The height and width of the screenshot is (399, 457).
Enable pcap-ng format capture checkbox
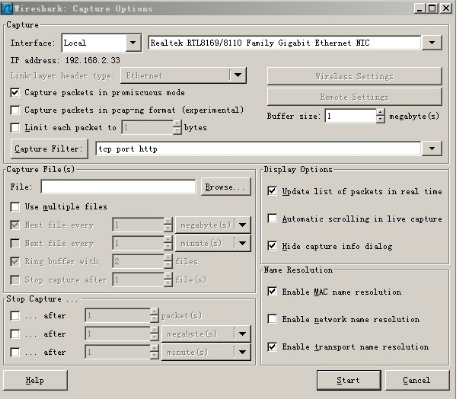(x=15, y=110)
